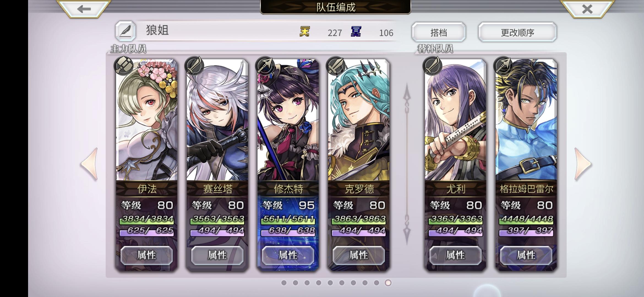Click the hammer weapon icon on 伊法

(x=124, y=65)
